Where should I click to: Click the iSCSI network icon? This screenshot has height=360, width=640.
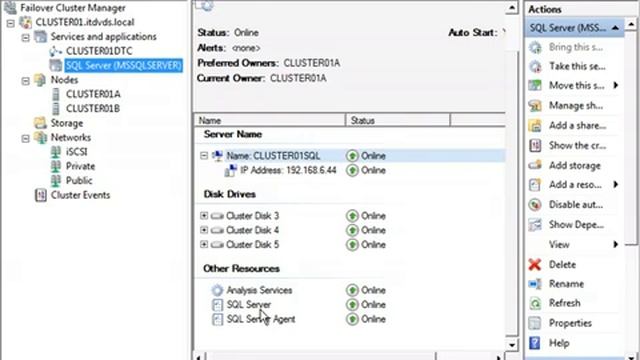(x=56, y=152)
